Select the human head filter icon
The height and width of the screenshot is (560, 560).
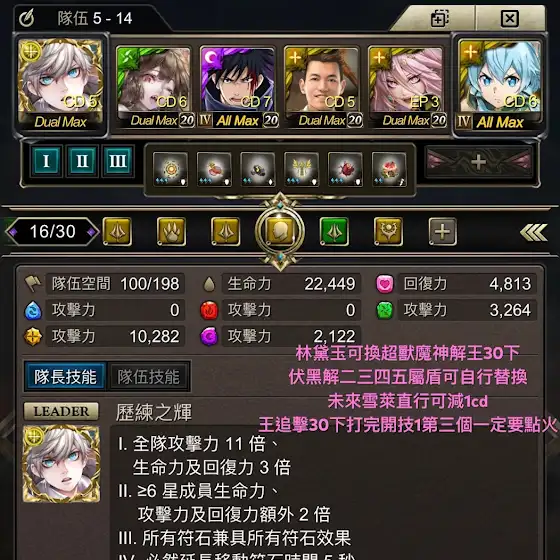(x=280, y=231)
